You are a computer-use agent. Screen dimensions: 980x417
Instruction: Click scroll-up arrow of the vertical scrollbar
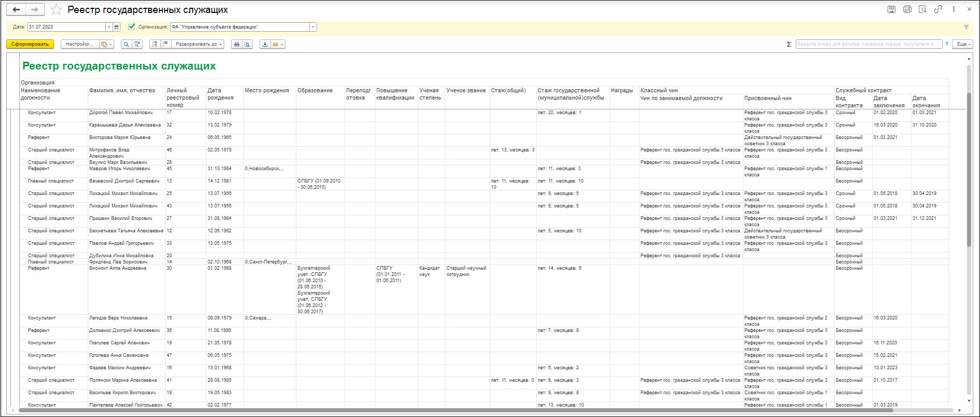point(969,59)
